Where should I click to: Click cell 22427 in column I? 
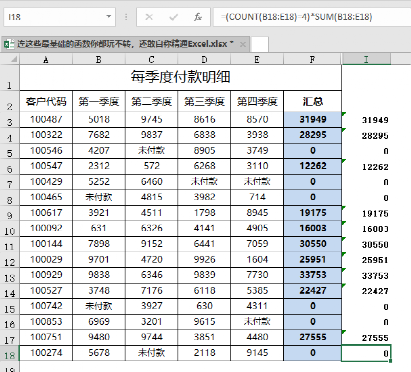coord(366,291)
